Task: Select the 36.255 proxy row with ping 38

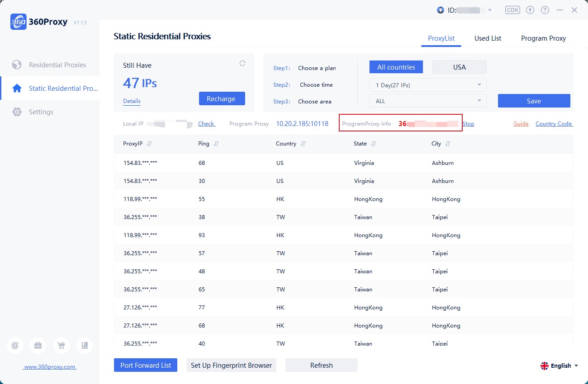Action: pos(344,217)
